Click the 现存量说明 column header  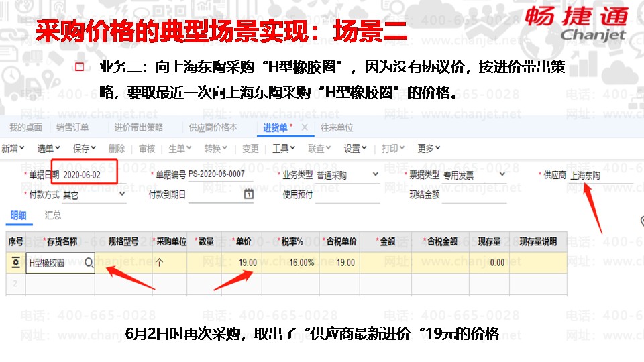pyautogui.click(x=538, y=242)
